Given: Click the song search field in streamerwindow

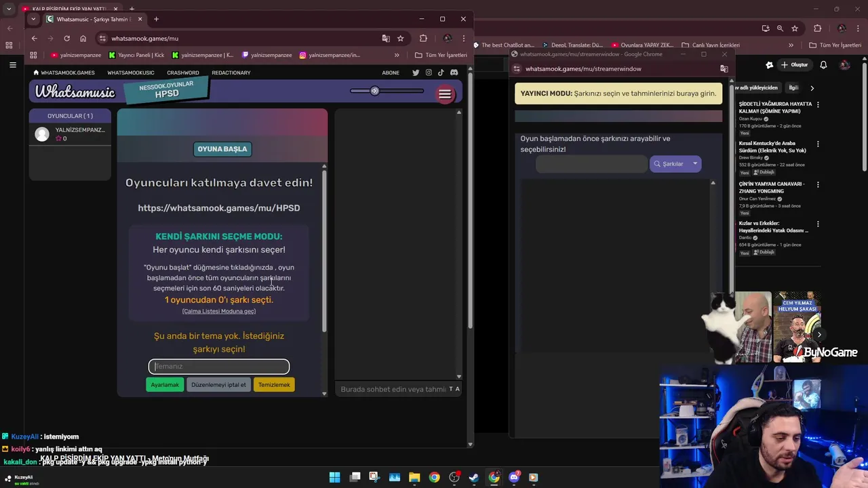Looking at the screenshot, I should (592, 163).
